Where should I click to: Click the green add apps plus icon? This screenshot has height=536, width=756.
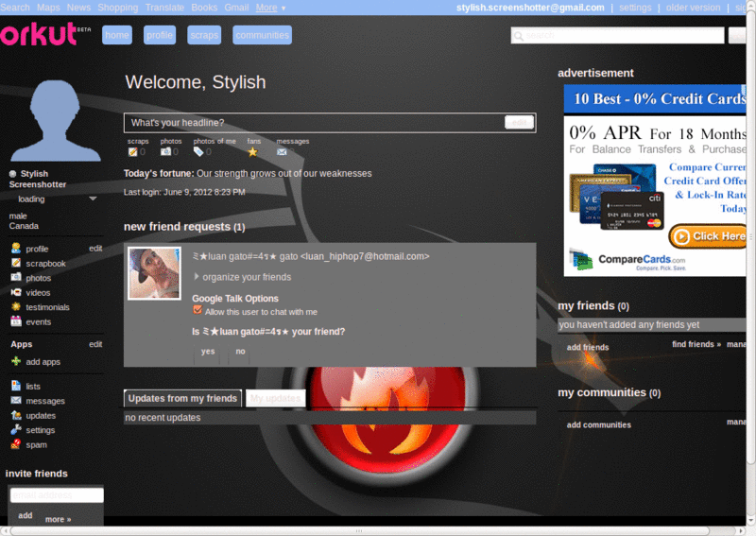(16, 361)
